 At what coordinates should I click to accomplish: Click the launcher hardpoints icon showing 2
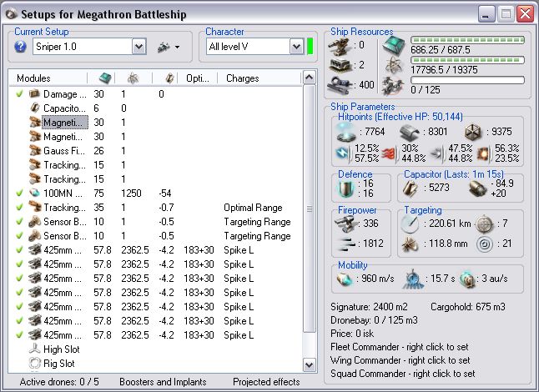340,65
